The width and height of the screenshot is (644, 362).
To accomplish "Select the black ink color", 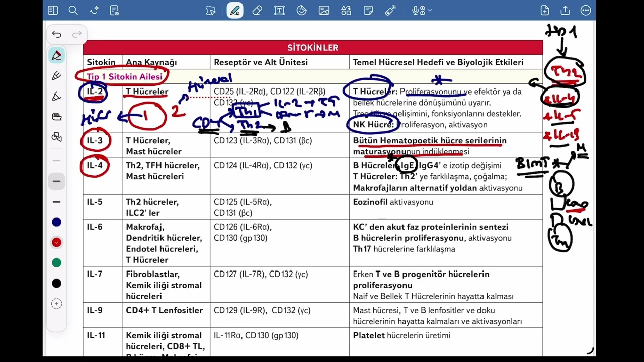I will pyautogui.click(x=56, y=284).
